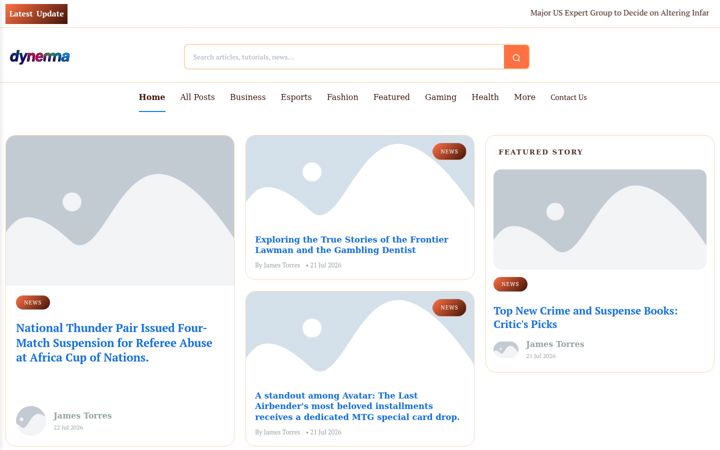Click James Torres avatar on National Thunder card

tap(31, 420)
